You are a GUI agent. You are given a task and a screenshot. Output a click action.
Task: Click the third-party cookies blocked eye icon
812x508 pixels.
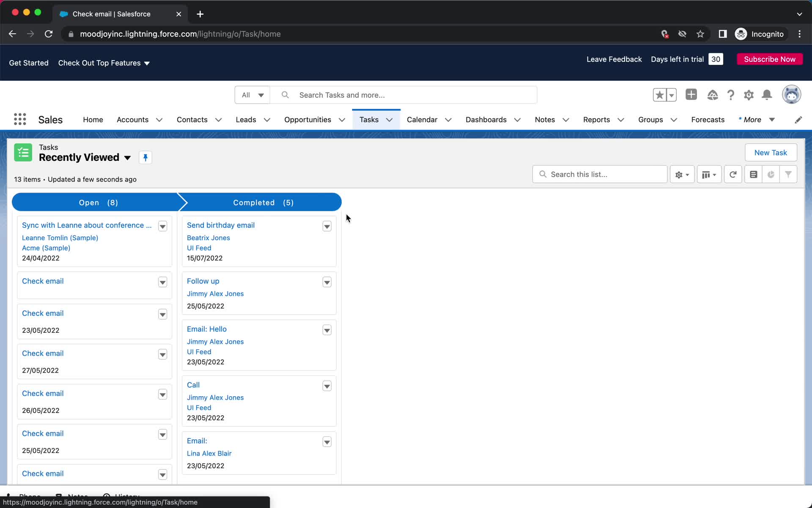[682, 34]
